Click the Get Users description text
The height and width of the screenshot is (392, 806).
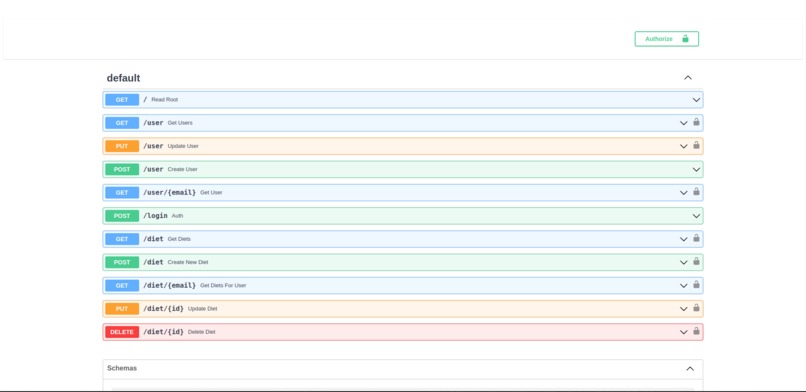[x=180, y=123]
